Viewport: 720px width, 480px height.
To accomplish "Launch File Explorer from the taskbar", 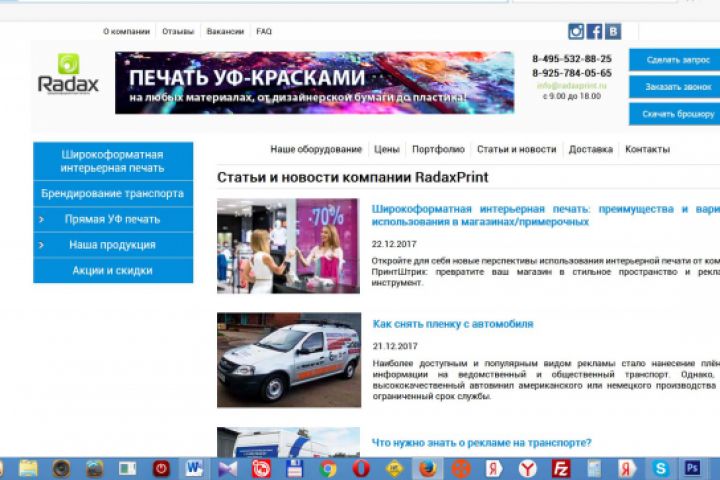I will click(28, 469).
